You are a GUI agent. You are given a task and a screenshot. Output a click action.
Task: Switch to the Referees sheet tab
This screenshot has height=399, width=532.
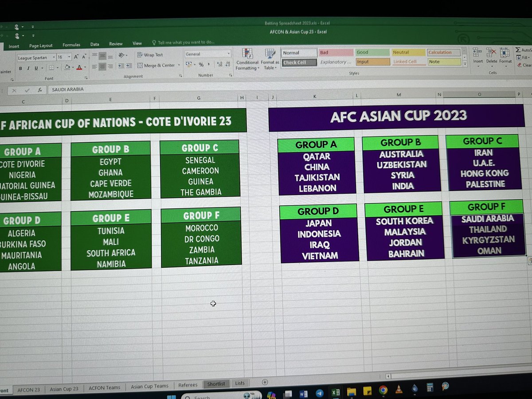point(188,385)
